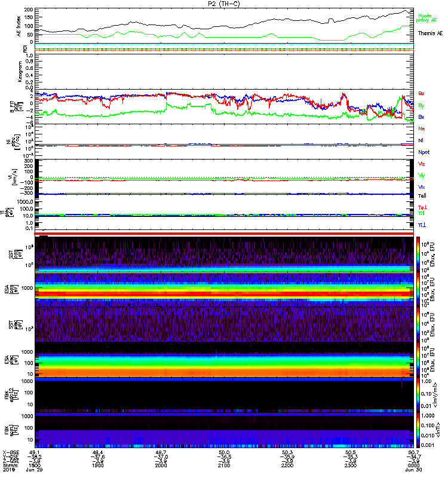This screenshot has width=448, height=478.
Task: Click the green Viy velocity legend label
Action: pos(421,176)
